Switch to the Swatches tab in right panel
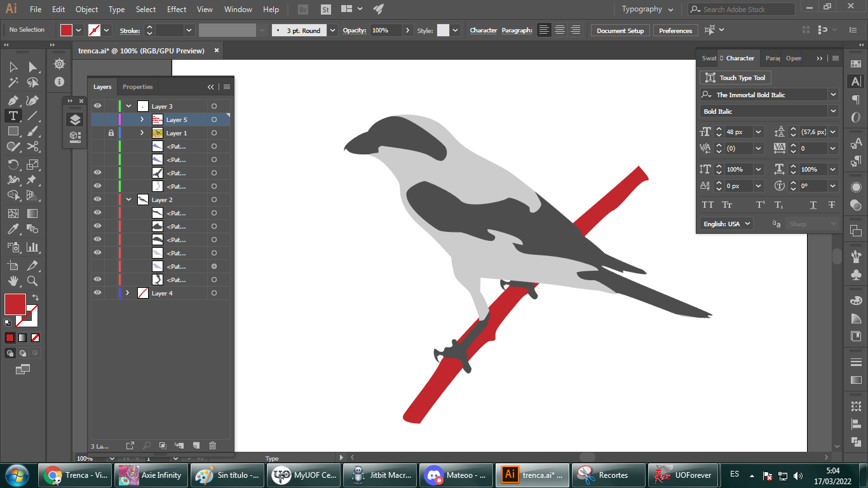 click(x=709, y=58)
